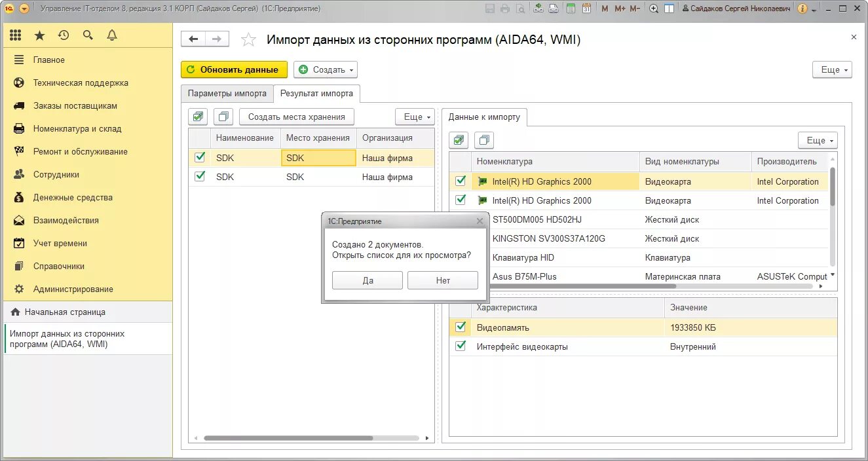Screen dimensions: 868x461
Task: Open the notifications bell icon
Action: [x=112, y=35]
